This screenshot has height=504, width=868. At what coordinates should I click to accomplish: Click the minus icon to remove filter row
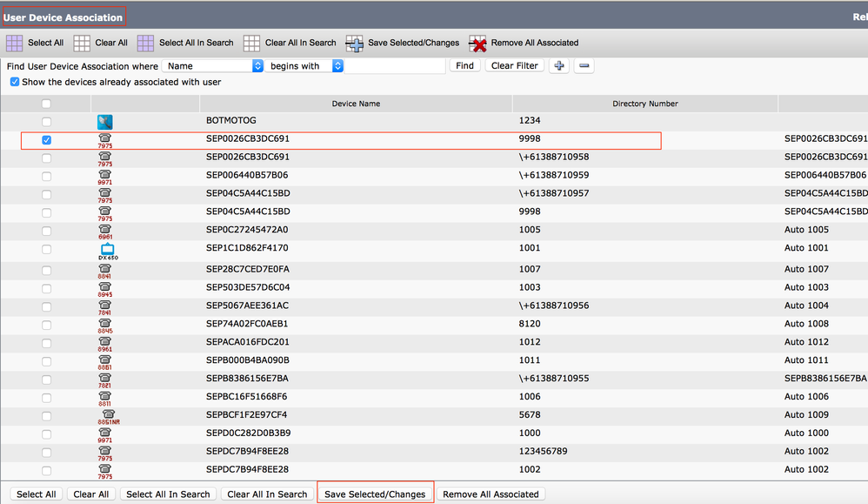coord(584,66)
